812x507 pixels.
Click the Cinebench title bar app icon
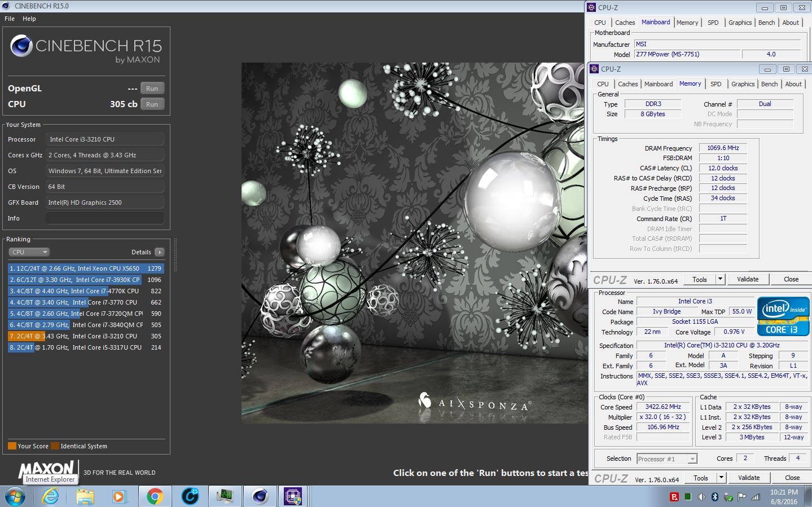pos(6,6)
